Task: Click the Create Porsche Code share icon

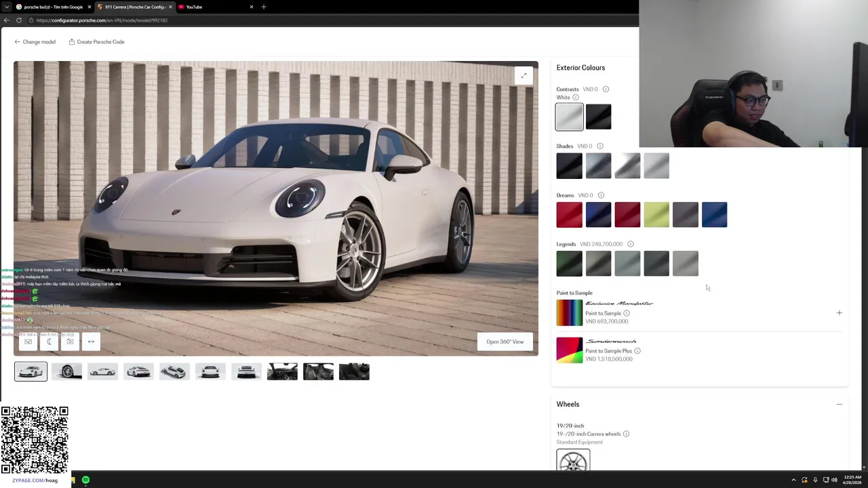Action: (x=71, y=42)
